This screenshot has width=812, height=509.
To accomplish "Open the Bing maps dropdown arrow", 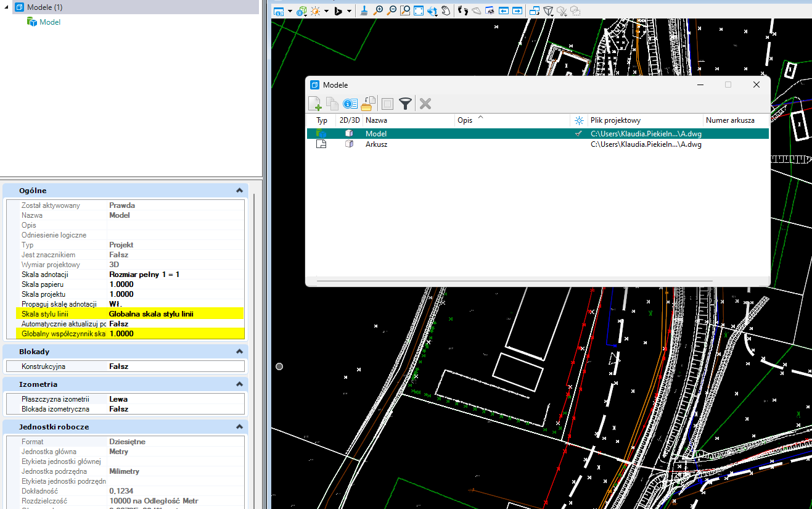I will [x=350, y=11].
